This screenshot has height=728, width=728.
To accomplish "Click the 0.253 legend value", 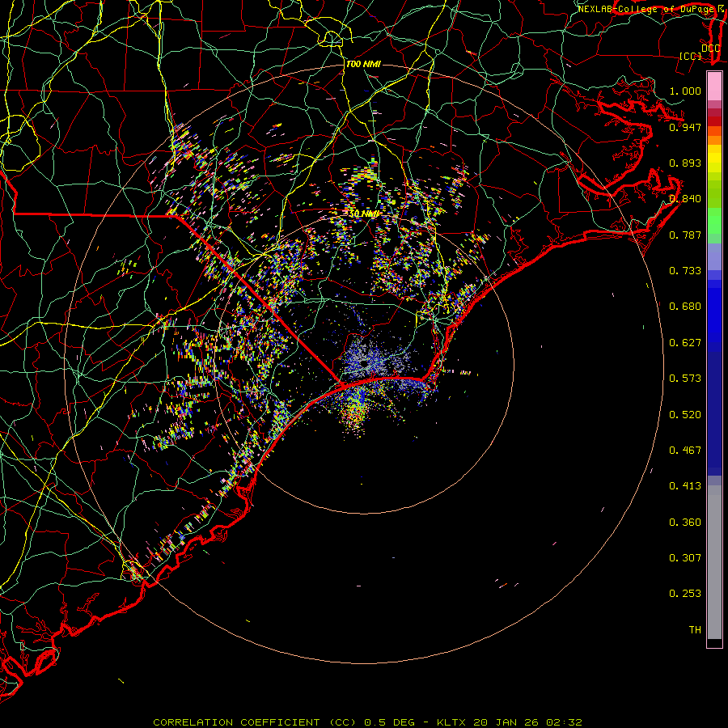I will coord(685,594).
